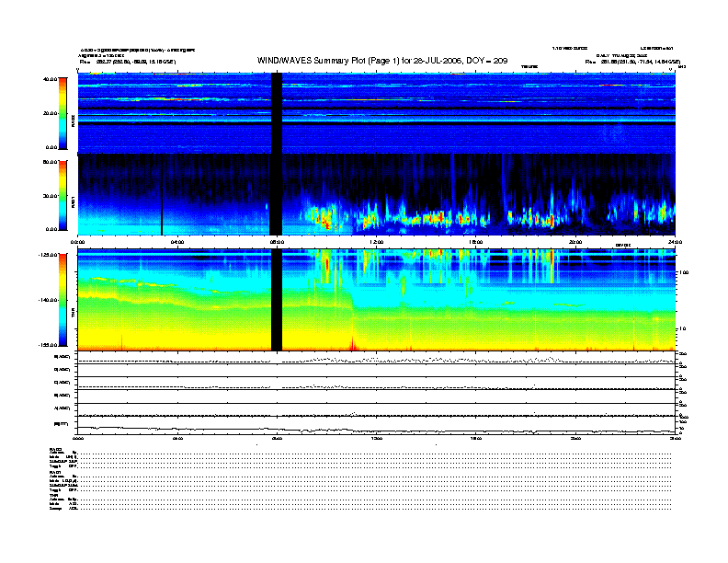The width and height of the screenshot is (728, 563).
Task: Click the RAD2 color scale bar
Action: [63, 113]
